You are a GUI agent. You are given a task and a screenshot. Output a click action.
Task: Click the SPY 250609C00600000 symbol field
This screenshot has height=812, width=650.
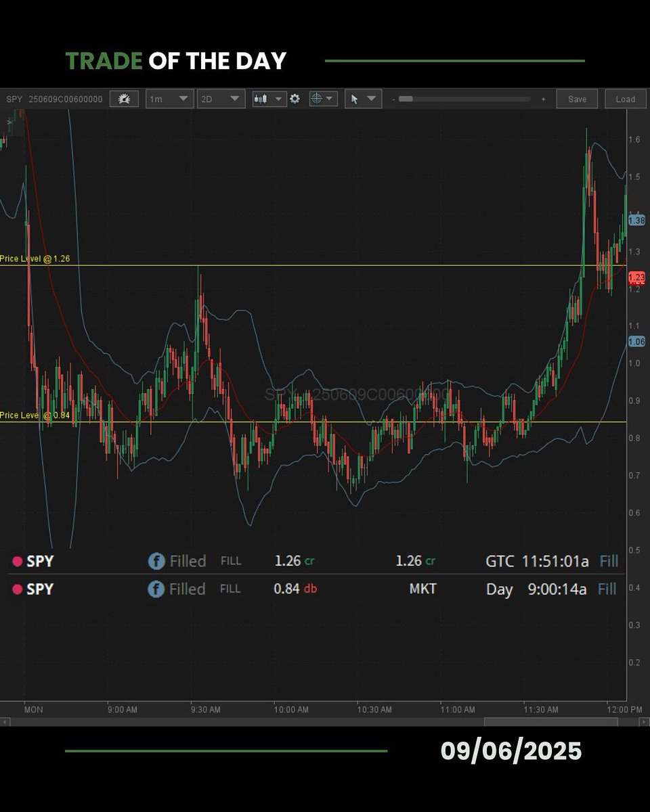tap(55, 99)
